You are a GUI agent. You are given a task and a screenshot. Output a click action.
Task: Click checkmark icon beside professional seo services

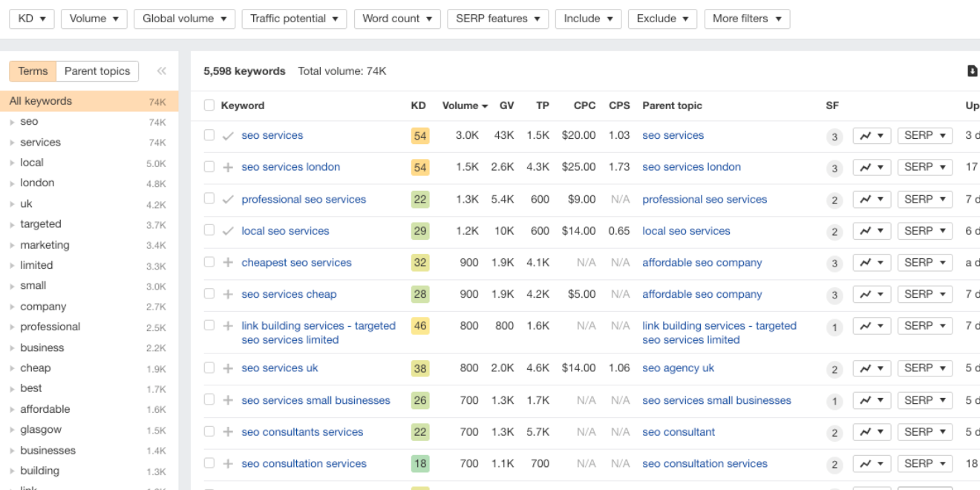pos(229,199)
